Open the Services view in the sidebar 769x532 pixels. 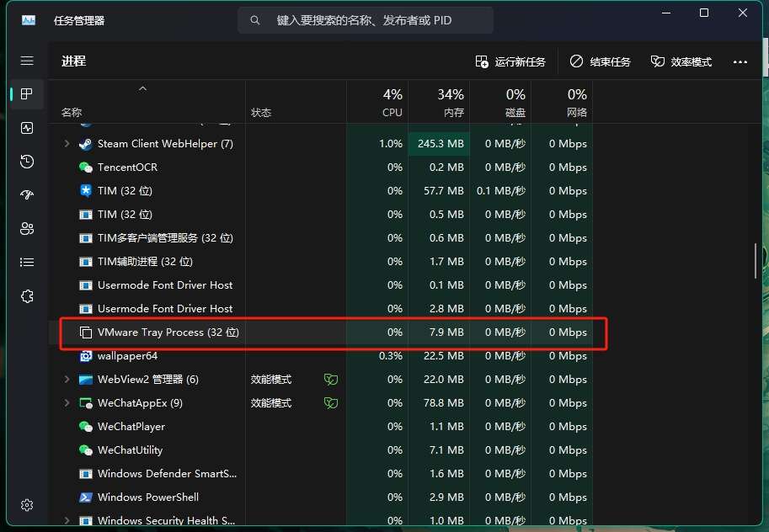click(26, 295)
